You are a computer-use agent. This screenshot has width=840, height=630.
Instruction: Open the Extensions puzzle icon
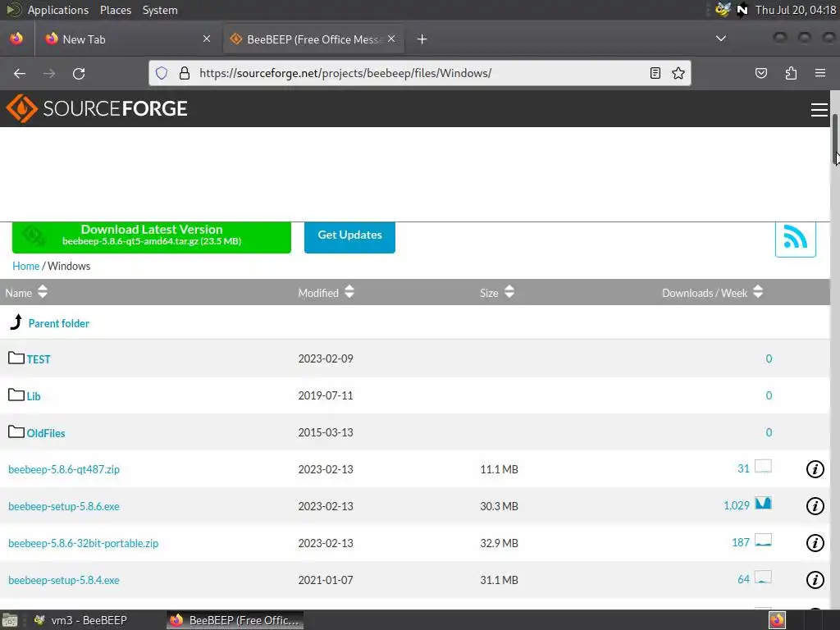pos(792,73)
